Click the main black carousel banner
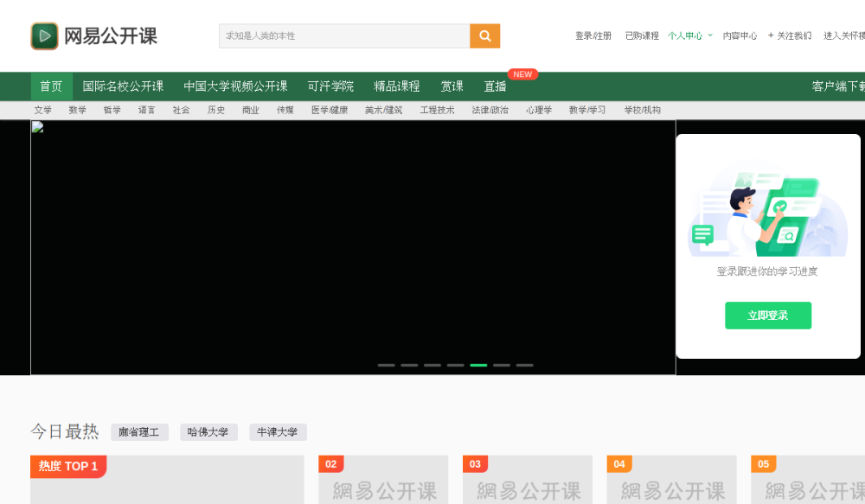 [x=353, y=247]
